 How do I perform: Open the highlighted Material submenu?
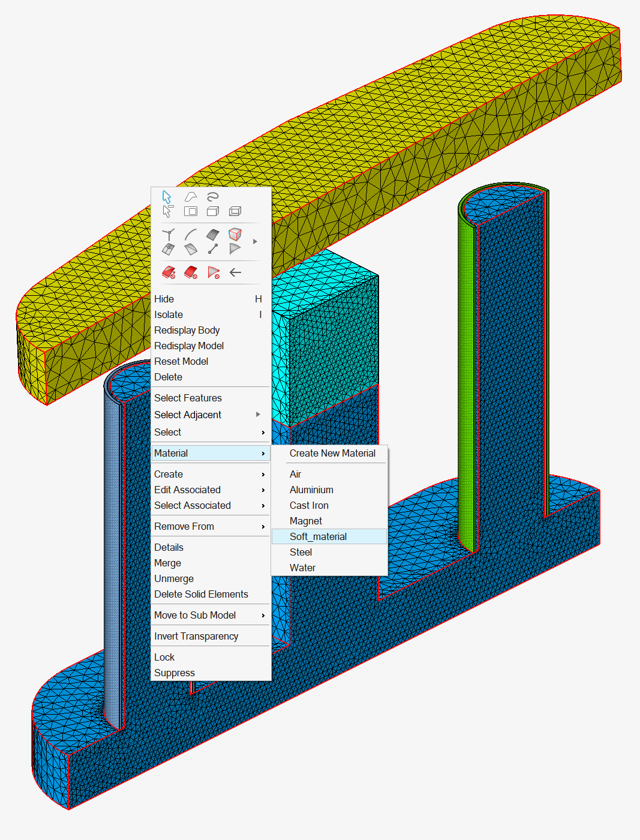pos(211,454)
